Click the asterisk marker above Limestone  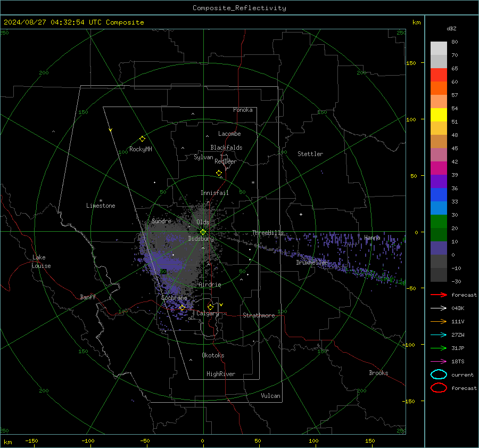101,201
